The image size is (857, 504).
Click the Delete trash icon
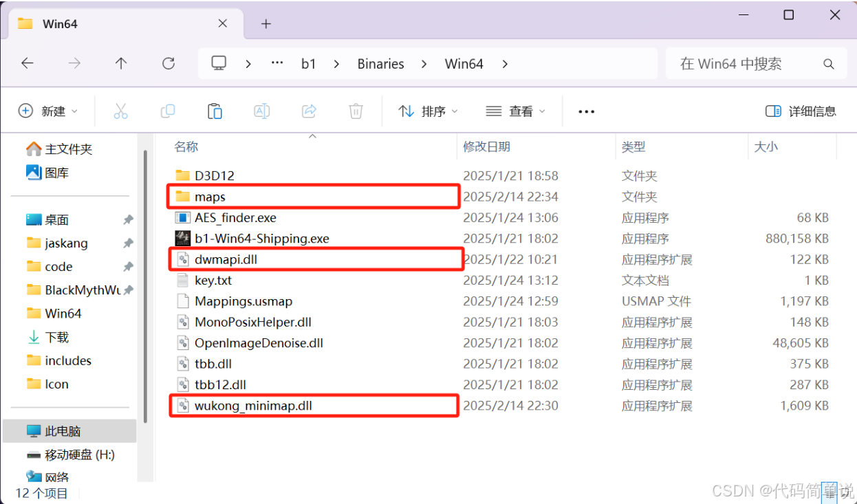356,111
